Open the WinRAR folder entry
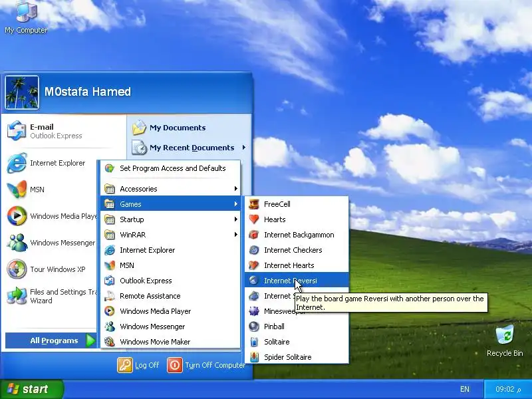The width and height of the screenshot is (532, 399). (171, 235)
